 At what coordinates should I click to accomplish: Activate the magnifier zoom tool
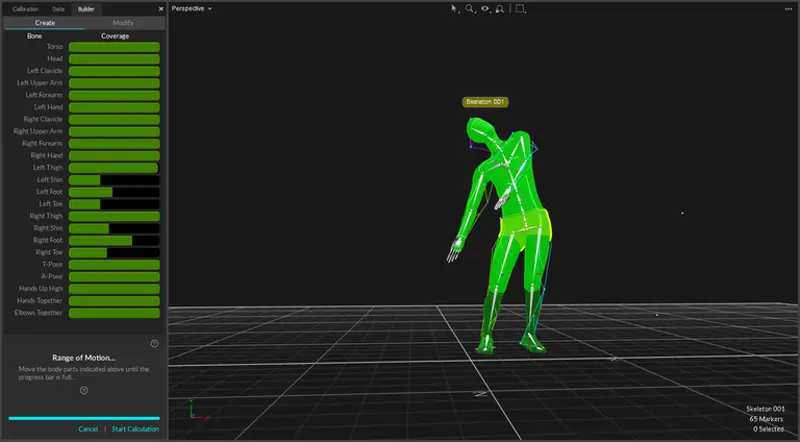(469, 8)
